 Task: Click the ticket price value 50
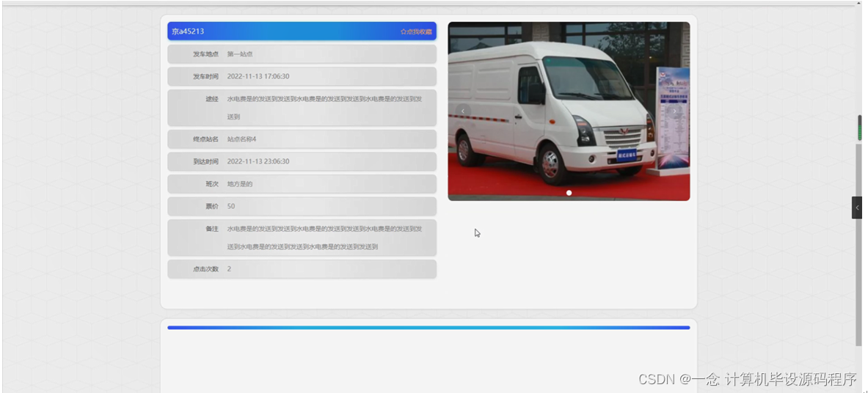pos(231,206)
